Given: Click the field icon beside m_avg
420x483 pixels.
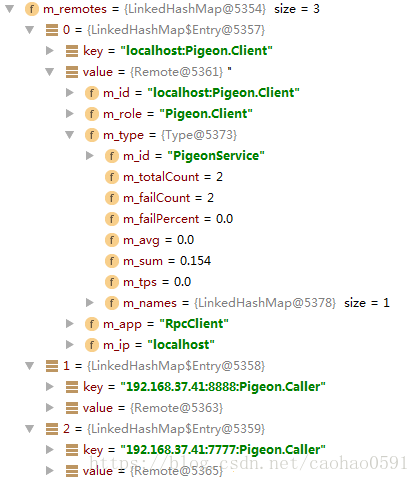Looking at the screenshot, I should pyautogui.click(x=112, y=240).
